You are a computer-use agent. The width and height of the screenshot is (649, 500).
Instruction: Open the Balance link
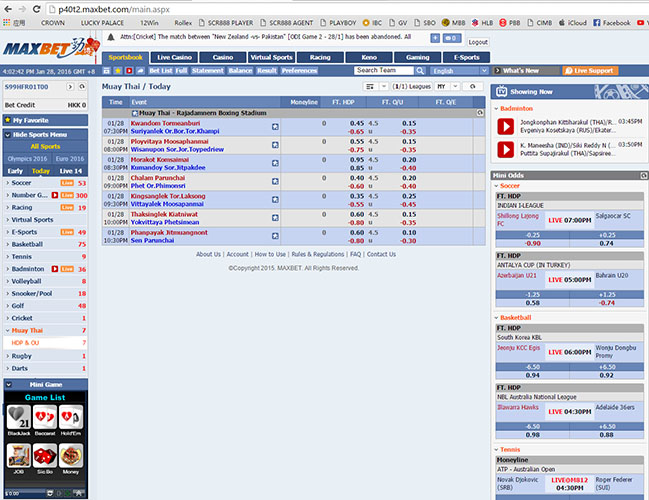point(240,71)
